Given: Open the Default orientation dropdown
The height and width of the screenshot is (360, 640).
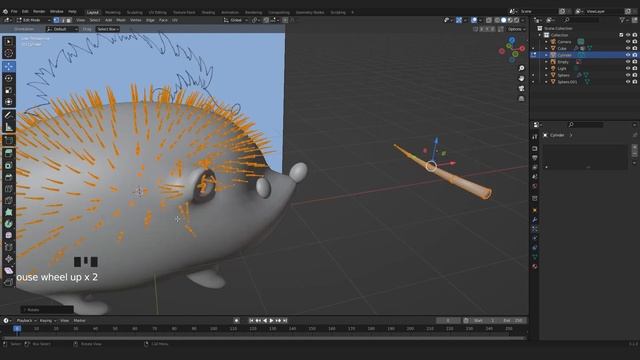Looking at the screenshot, I should tap(62, 29).
